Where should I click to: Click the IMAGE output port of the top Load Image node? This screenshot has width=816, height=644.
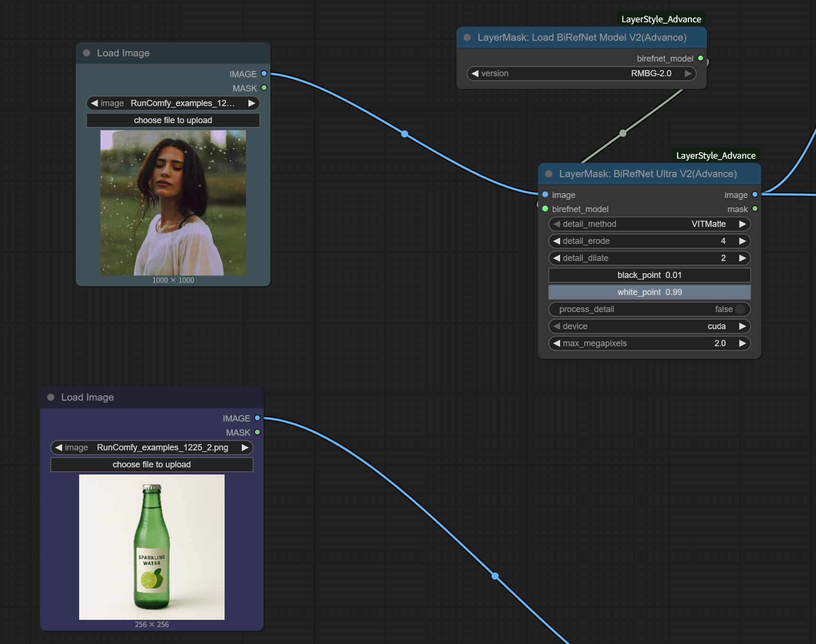pos(264,74)
